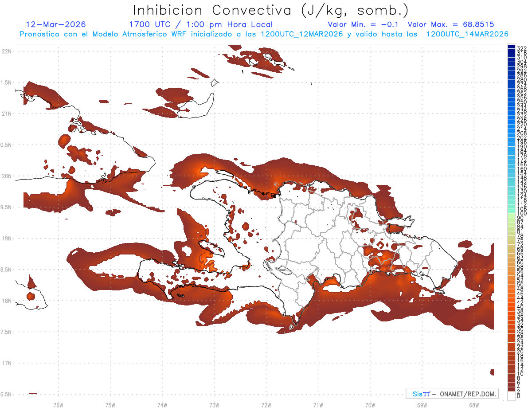
Task: Click the "22N" latitude axis label
Action: [7, 51]
